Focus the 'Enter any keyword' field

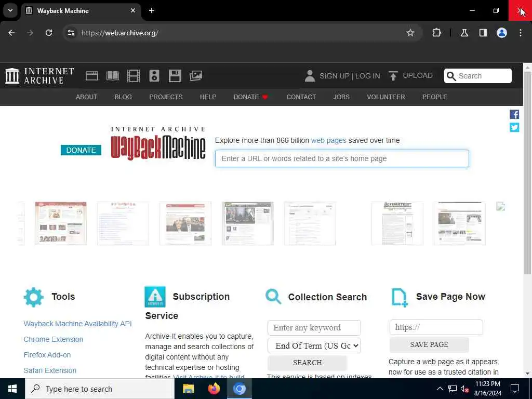tap(314, 328)
